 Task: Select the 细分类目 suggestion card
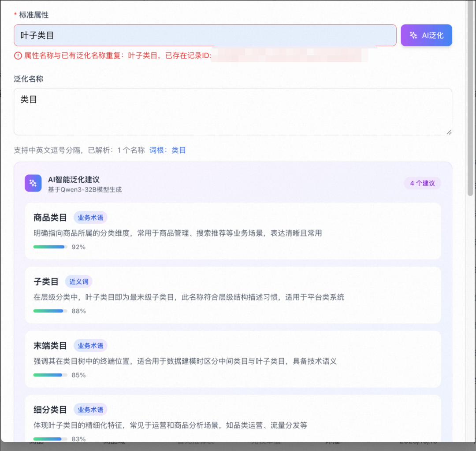(233, 418)
